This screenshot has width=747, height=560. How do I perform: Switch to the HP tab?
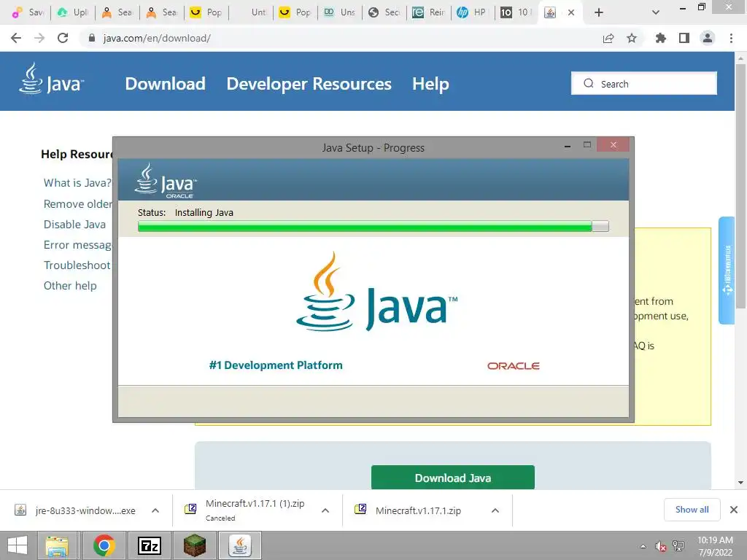(x=473, y=12)
